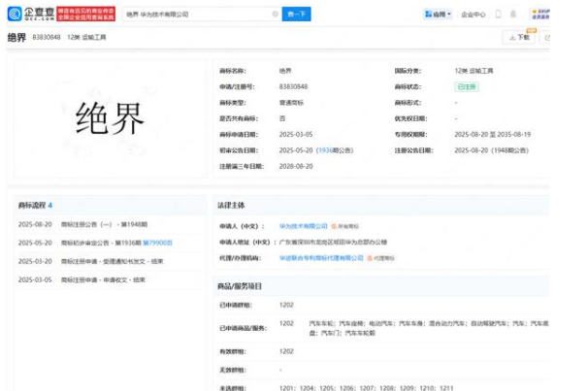Click the 查一下 search button
The height and width of the screenshot is (391, 588).
point(296,15)
